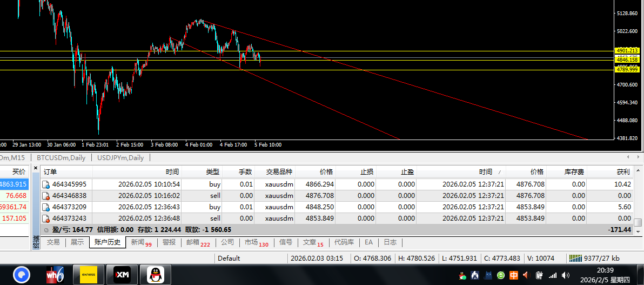Viewport: 644px width, 285px height.
Task: Click the 4901.213 yellow price level label
Action: (x=627, y=51)
